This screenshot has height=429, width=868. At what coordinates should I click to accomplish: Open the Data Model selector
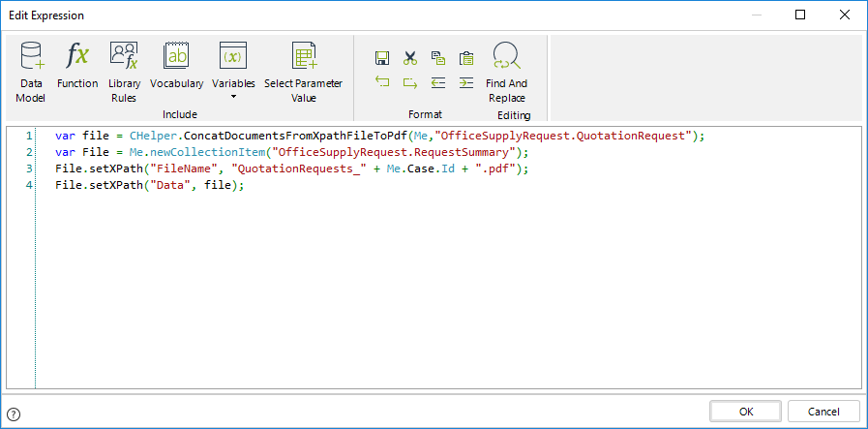point(31,70)
